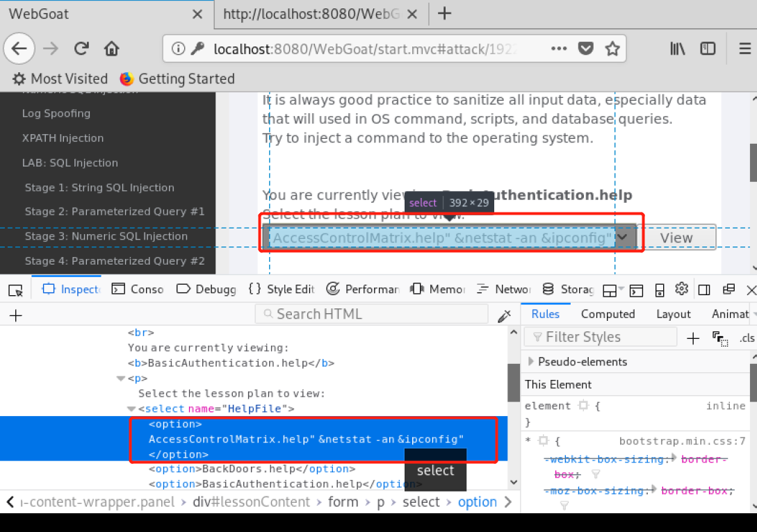This screenshot has height=532, width=757.
Task: Switch to the WebGoat tab
Action: [107, 15]
